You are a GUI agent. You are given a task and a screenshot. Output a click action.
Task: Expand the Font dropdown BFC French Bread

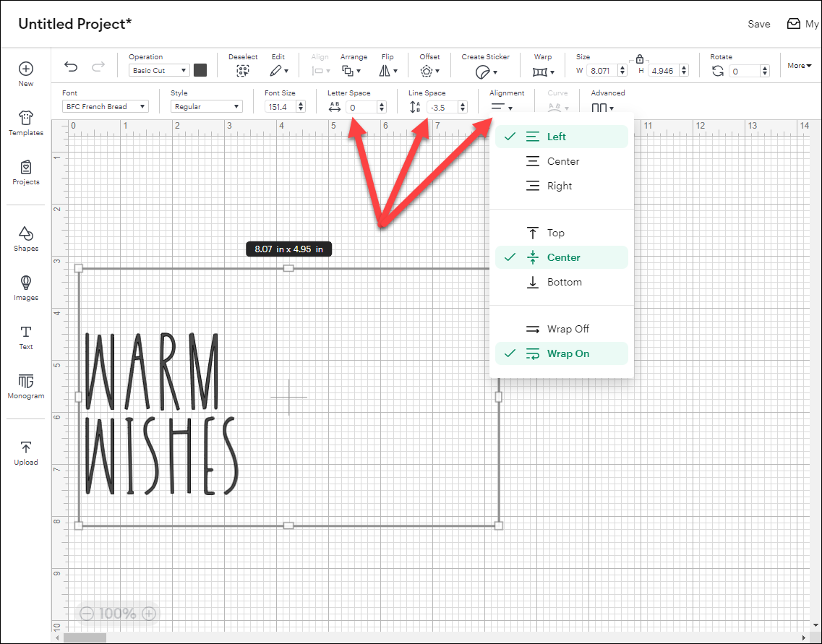[x=105, y=107]
